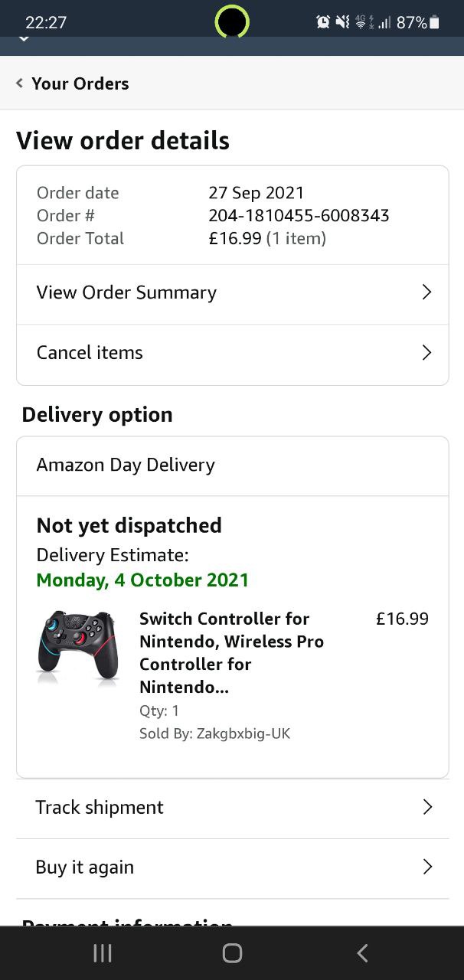The height and width of the screenshot is (980, 464).
Task: Tap the battery icon in status bar
Action: [435, 22]
